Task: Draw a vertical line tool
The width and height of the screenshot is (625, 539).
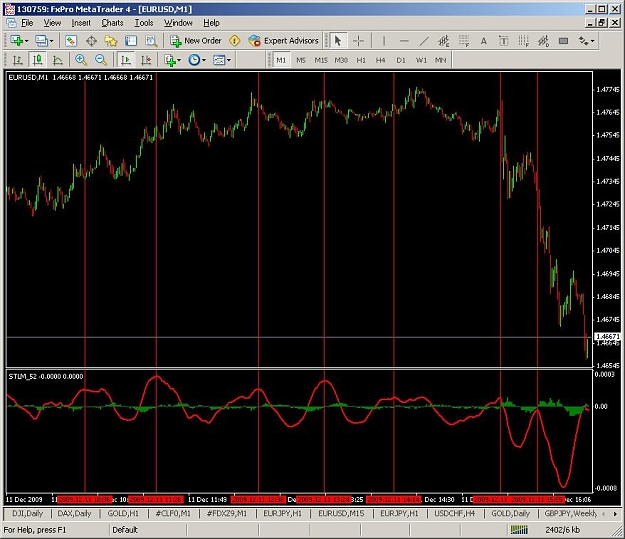Action: click(384, 41)
